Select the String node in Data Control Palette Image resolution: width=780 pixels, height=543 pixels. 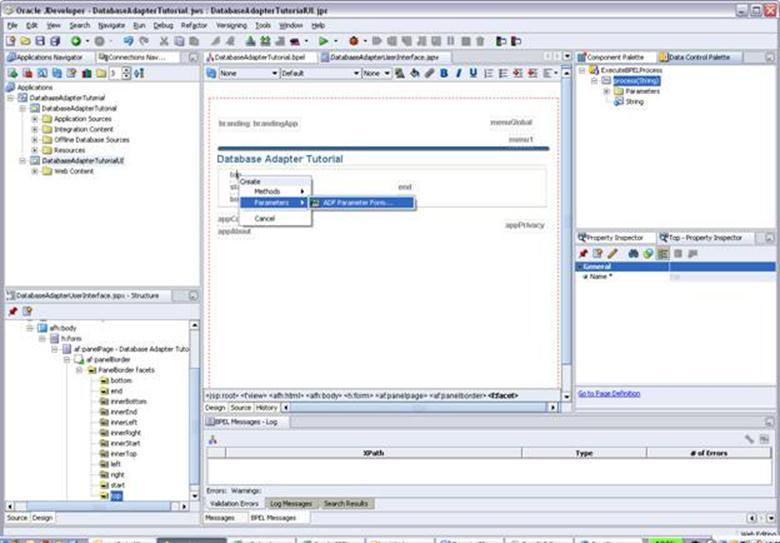(634, 102)
